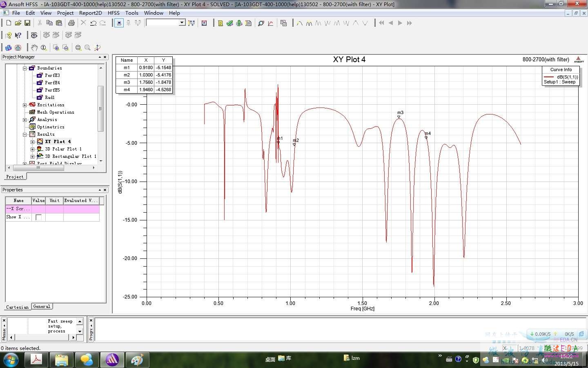Viewport: 588px width, 368px height.
Task: Expand the 3D Rectangular Plot 1 node
Action: [x=32, y=157]
